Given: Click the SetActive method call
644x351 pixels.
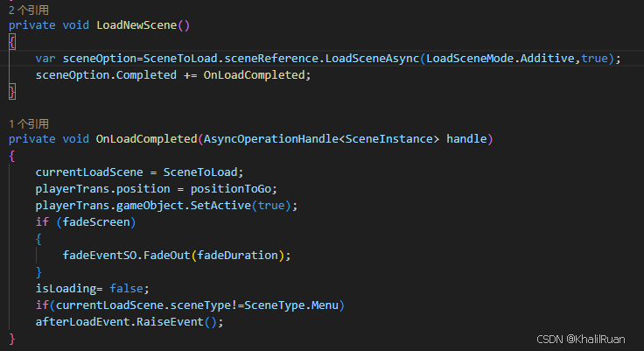Looking at the screenshot, I should pos(220,206).
